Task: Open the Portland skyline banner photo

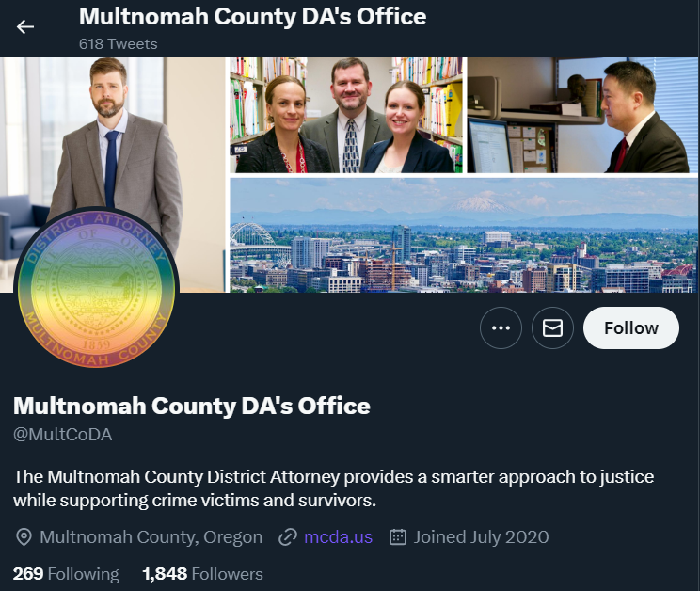Action: [464, 235]
